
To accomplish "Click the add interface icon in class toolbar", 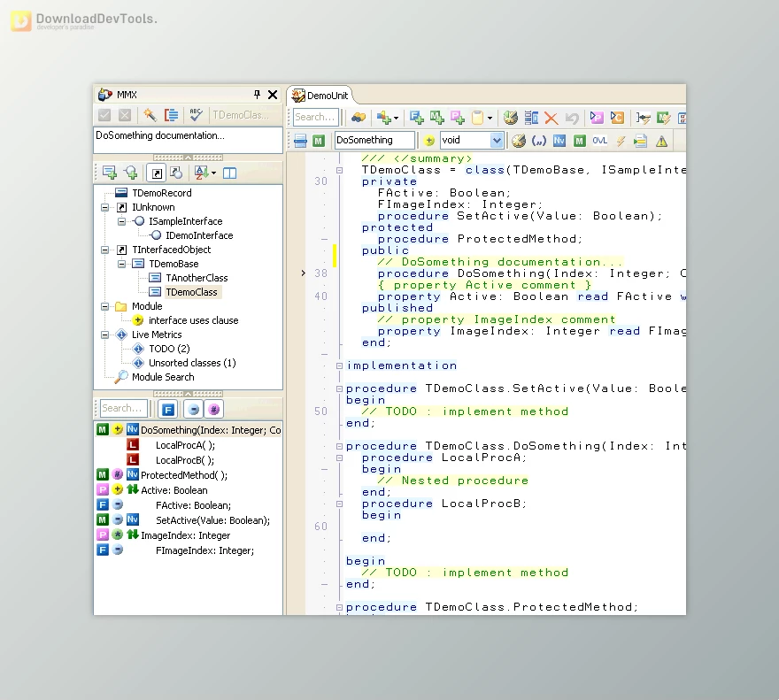I will [x=131, y=173].
